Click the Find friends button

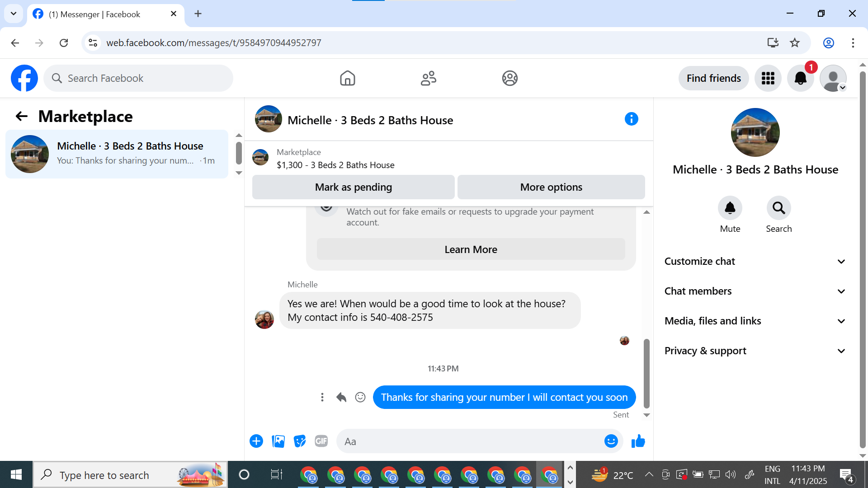[713, 78]
